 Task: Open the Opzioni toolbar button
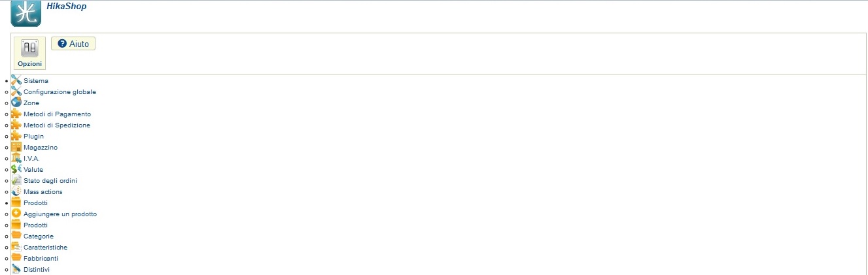(x=30, y=53)
